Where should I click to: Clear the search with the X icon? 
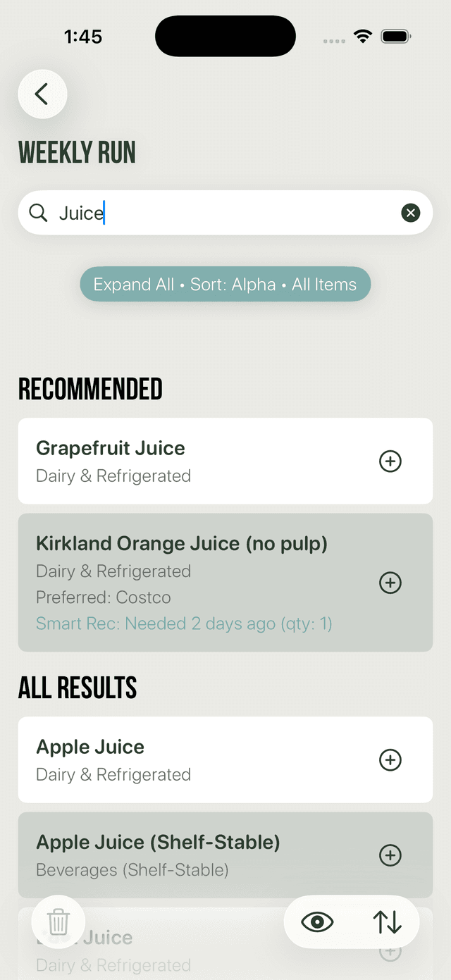click(411, 212)
